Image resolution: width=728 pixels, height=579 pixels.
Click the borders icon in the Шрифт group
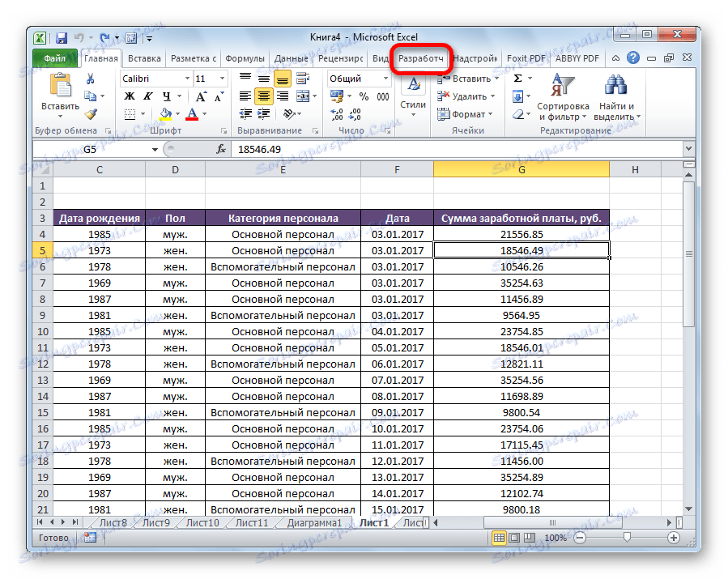click(130, 113)
